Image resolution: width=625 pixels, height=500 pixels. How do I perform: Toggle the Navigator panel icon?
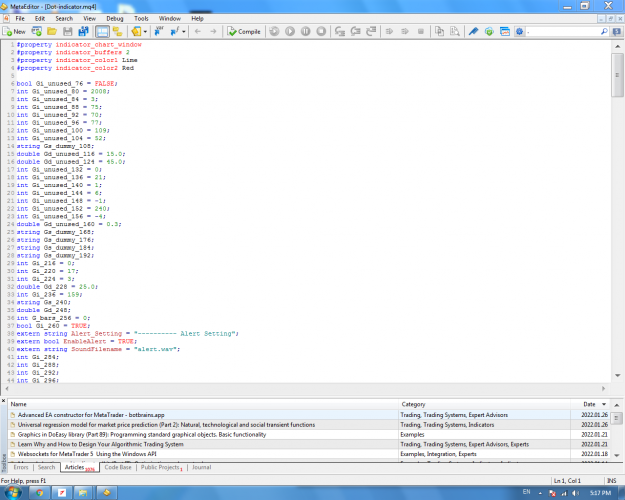[118, 31]
